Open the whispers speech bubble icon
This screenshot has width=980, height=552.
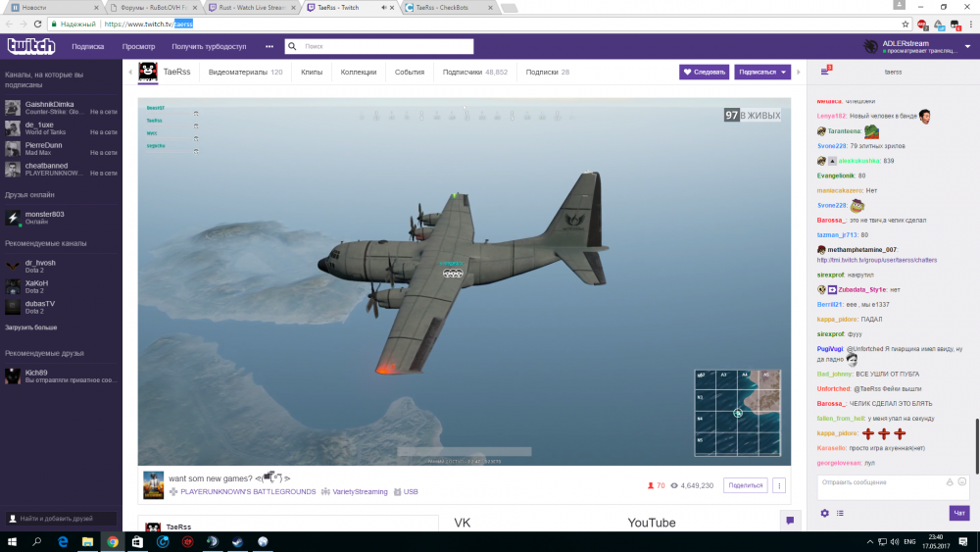coord(787,521)
